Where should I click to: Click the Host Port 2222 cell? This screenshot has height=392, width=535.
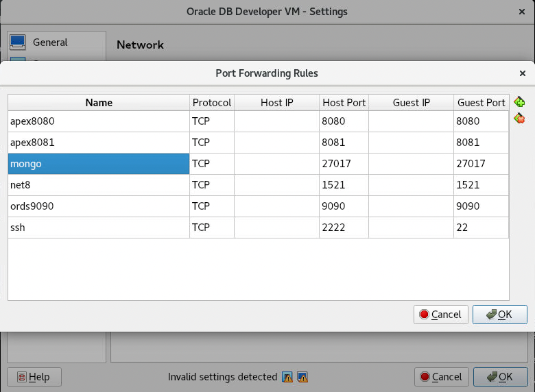tap(344, 227)
